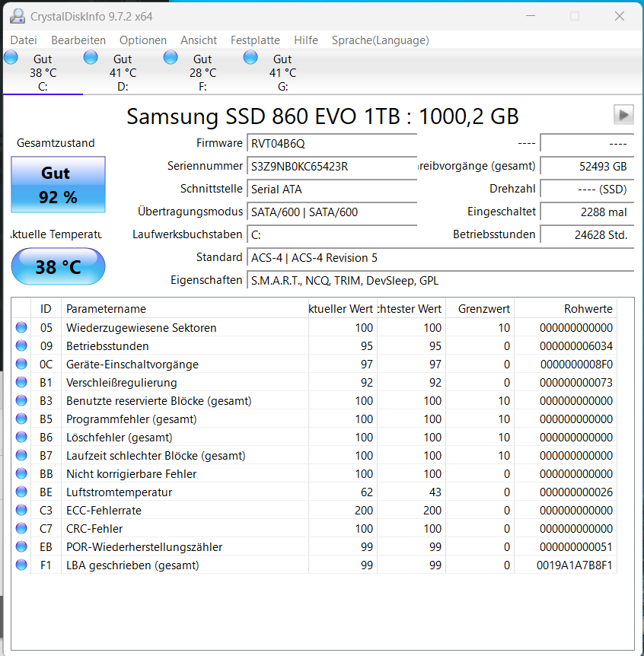Screen dimensions: 644x656
Task: Click the Übertragungsmodus SATA/600 field
Action: (332, 212)
